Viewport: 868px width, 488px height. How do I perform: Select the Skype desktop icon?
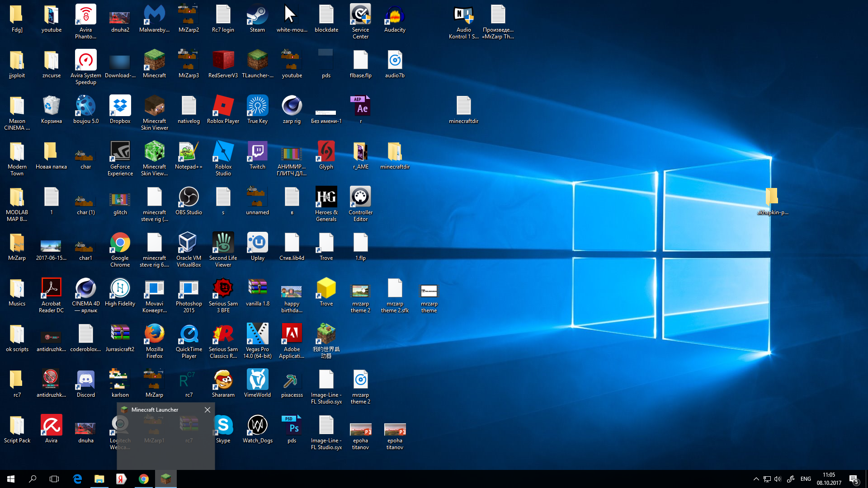click(223, 426)
